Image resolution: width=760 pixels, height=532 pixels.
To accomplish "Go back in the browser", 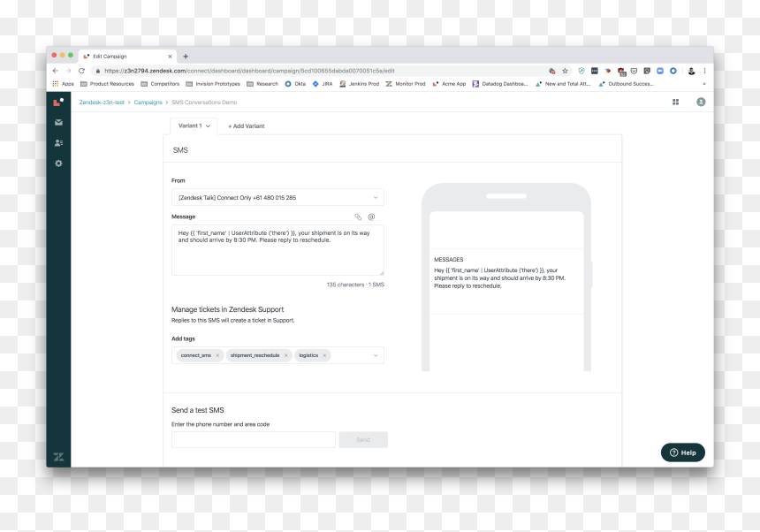I will (x=56, y=71).
